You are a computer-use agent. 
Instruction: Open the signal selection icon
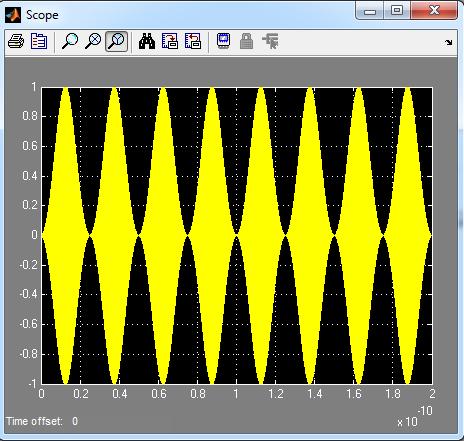(270, 42)
